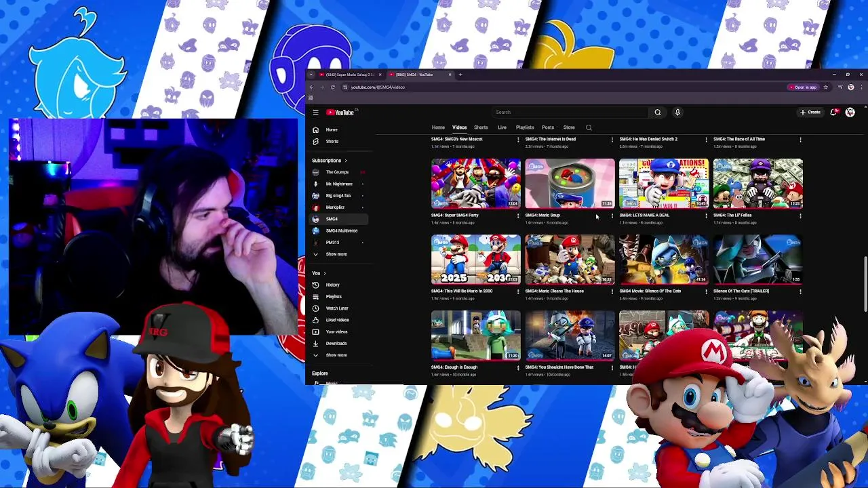Screen dimensions: 868x488
Task: Play the Silence Of The Cats TRAILER thumbnail
Action: coord(758,260)
